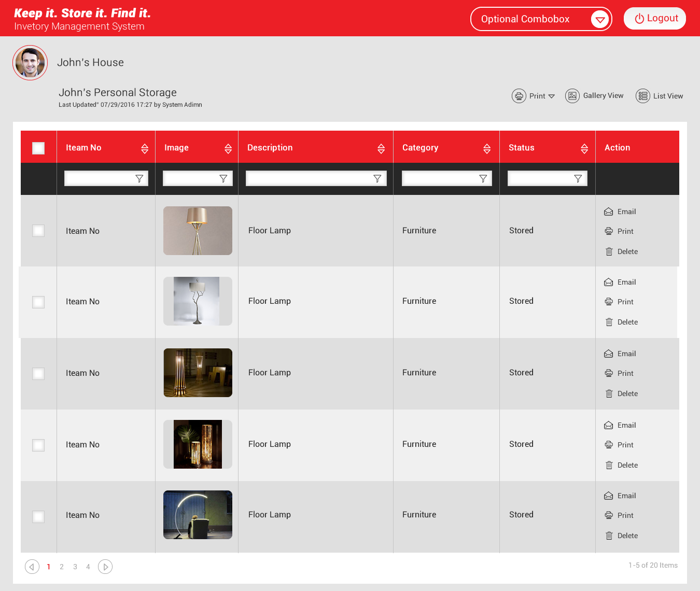Open the Optional Combobox dropdown

pos(600,20)
